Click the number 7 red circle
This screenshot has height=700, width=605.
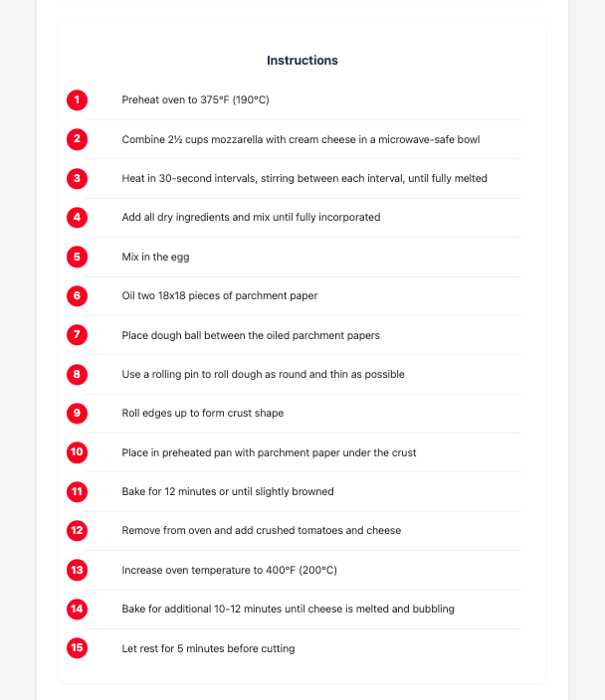coord(77,335)
